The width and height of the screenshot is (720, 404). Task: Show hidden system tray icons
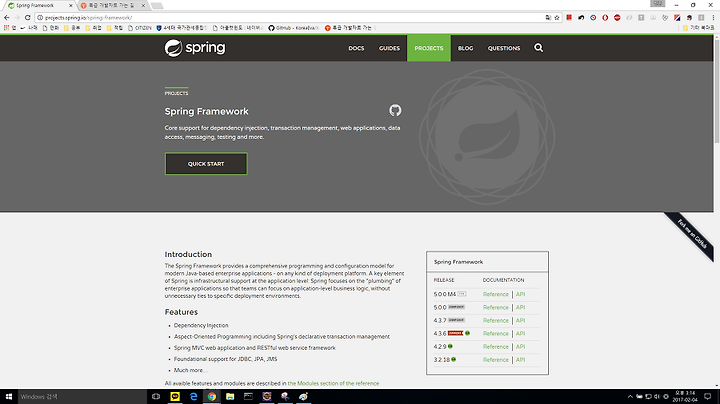630,396
